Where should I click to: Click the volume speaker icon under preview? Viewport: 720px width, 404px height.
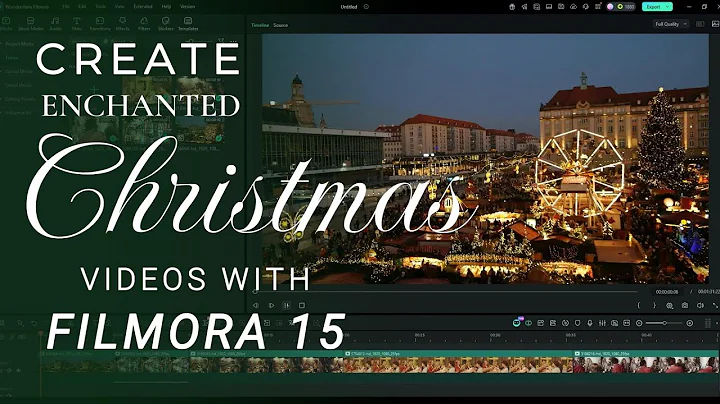pos(700,305)
